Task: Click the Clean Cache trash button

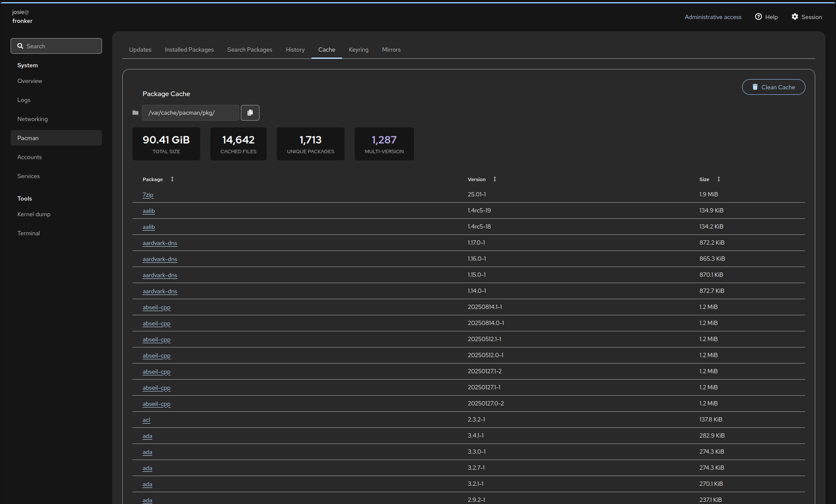Action: point(773,87)
